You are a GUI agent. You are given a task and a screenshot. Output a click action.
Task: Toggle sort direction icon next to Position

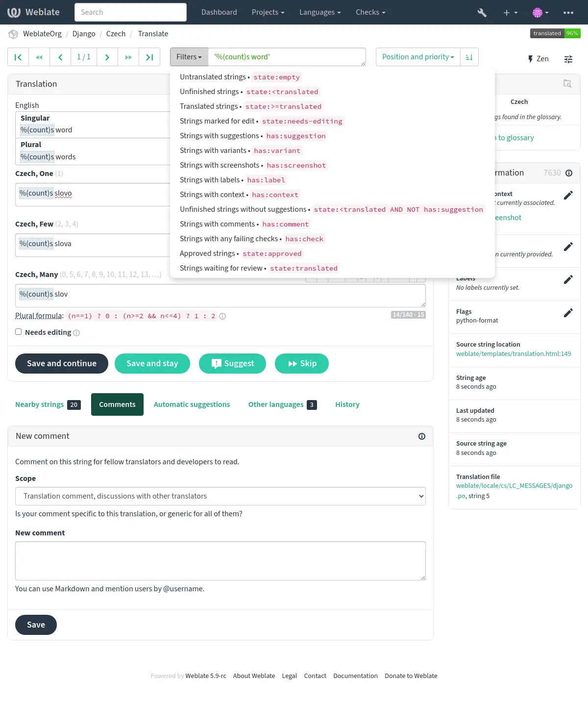coord(469,57)
